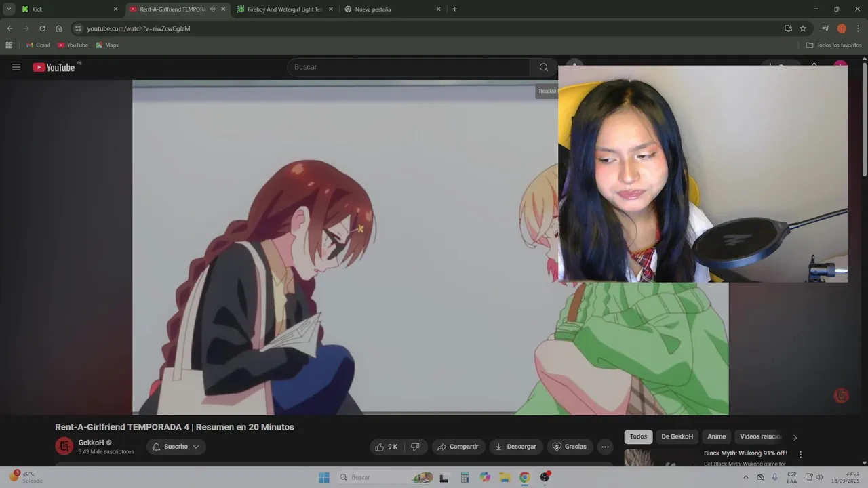Show hidden system tray icons
This screenshot has width=868, height=488.
point(746,477)
